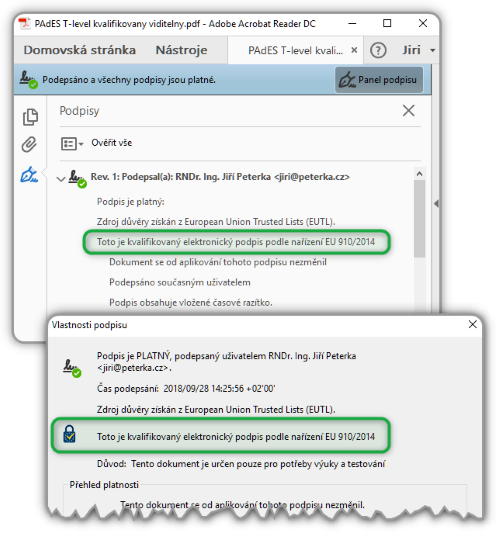Close the Vlastnosti podpisu dialog
Viewport: 500px width, 537px height.
473,324
